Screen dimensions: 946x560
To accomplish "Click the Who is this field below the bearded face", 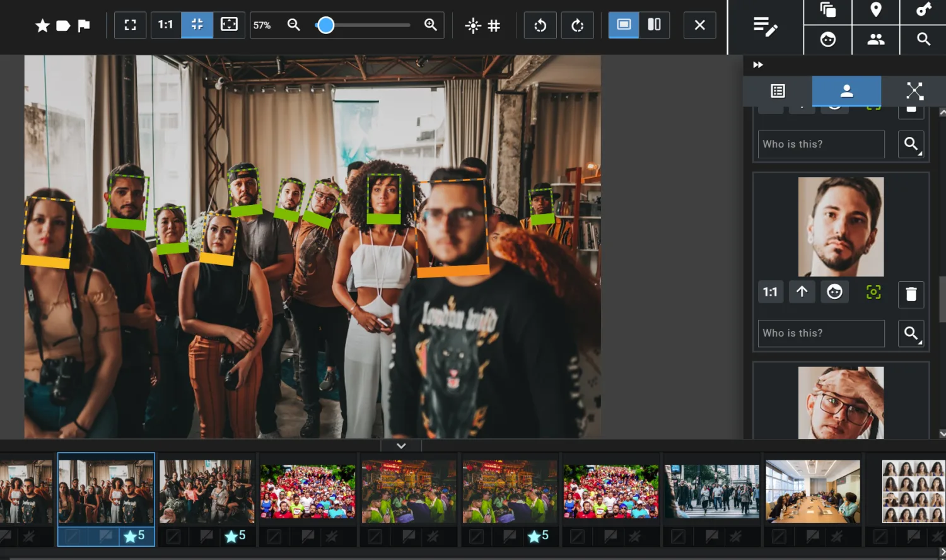I will pos(821,334).
